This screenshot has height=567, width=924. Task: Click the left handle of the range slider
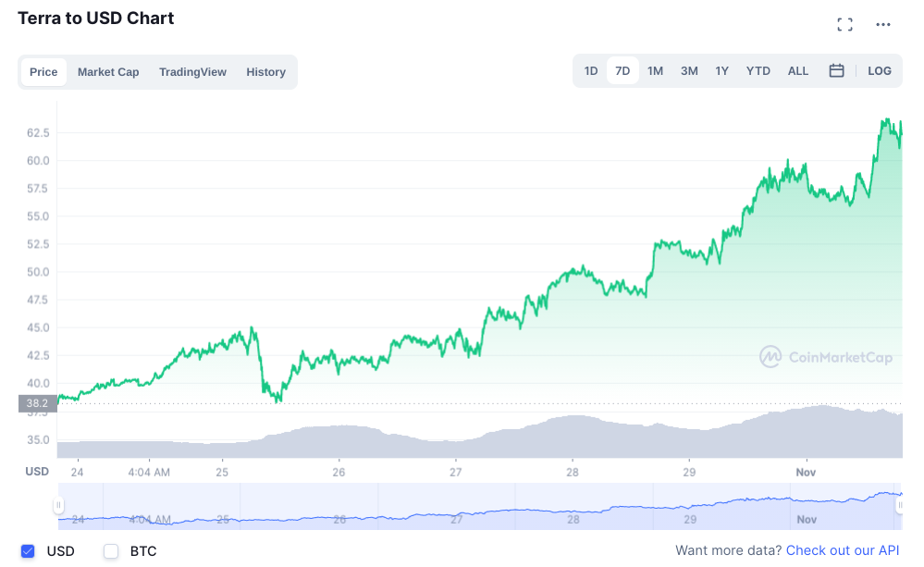58,506
